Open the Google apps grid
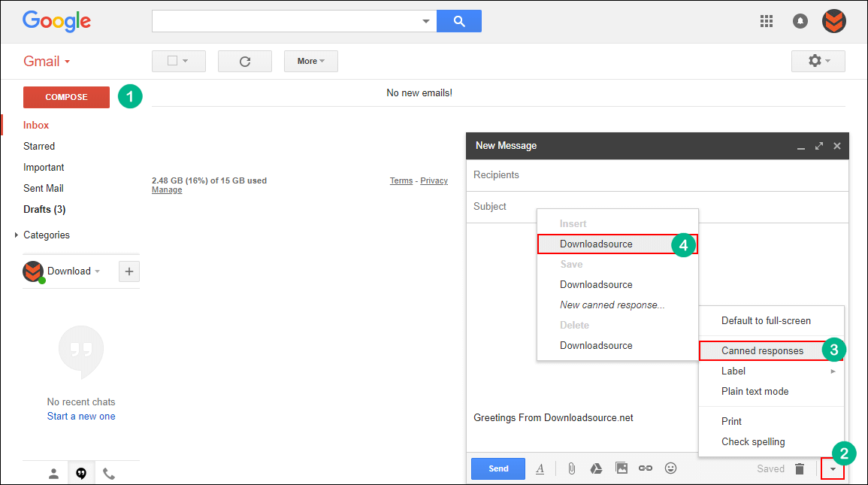 click(x=766, y=21)
